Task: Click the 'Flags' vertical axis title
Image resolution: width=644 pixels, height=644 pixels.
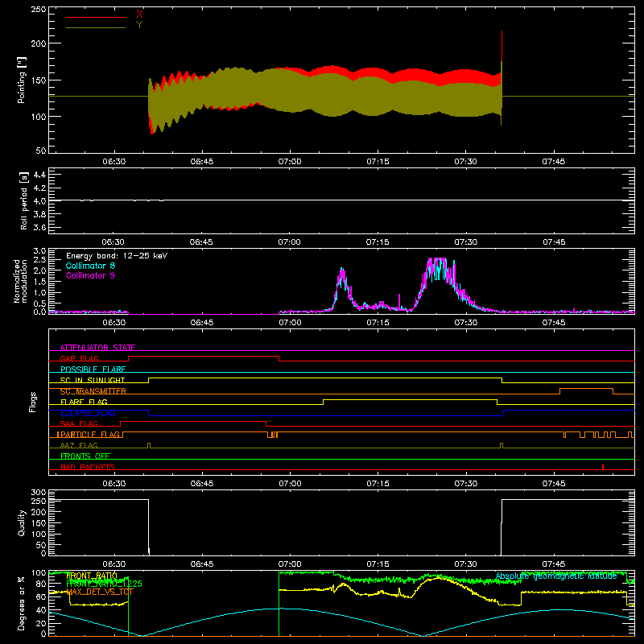Action: [x=32, y=402]
